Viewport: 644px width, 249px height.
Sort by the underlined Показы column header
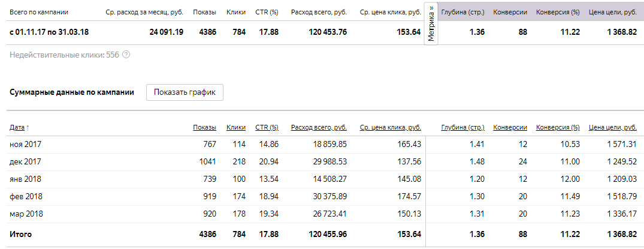204,127
